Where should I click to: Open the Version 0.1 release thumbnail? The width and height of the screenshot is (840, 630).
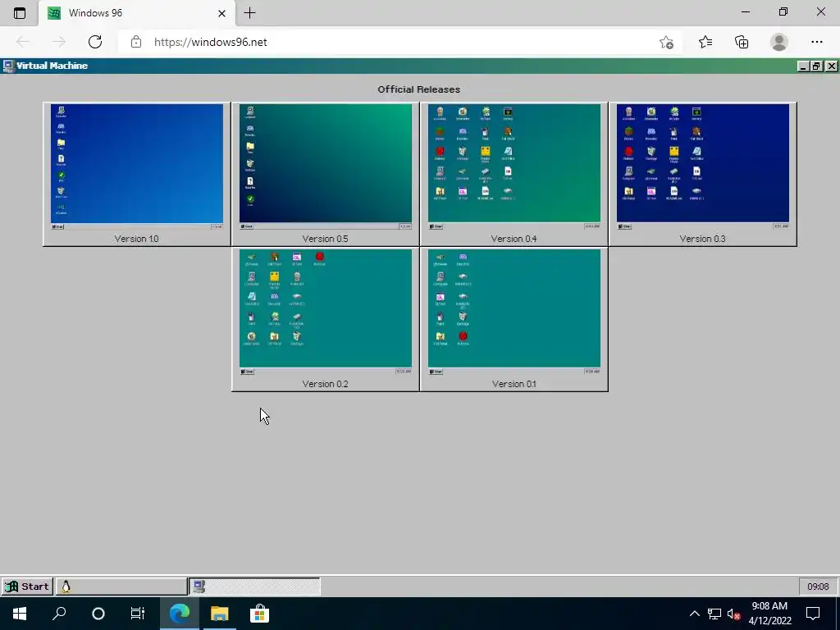[x=514, y=319]
